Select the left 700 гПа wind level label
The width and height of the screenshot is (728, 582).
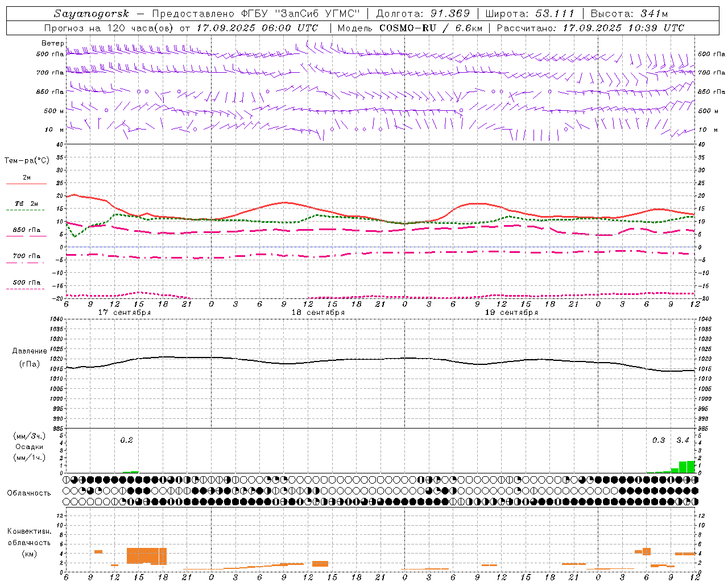(50, 73)
